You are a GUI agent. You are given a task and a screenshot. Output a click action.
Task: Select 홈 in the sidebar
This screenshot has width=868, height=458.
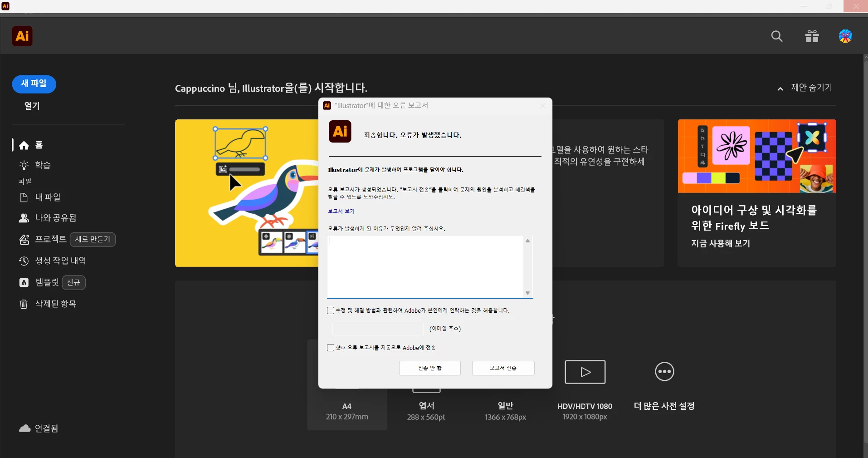39,145
